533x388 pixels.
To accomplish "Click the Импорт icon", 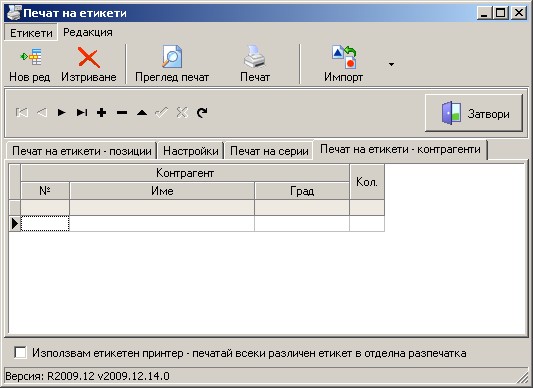I will (x=344, y=56).
